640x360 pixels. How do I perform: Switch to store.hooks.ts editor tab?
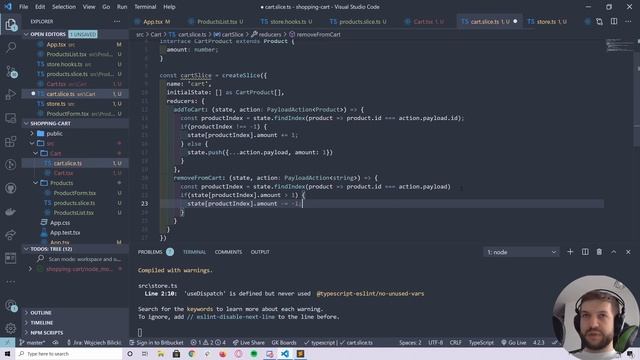pos(288,22)
